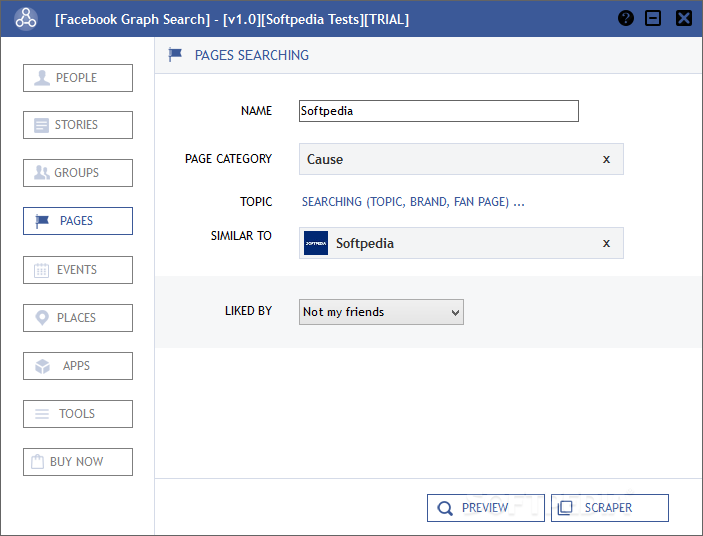
Task: Close the Facebook Graph Search window
Action: click(684, 18)
